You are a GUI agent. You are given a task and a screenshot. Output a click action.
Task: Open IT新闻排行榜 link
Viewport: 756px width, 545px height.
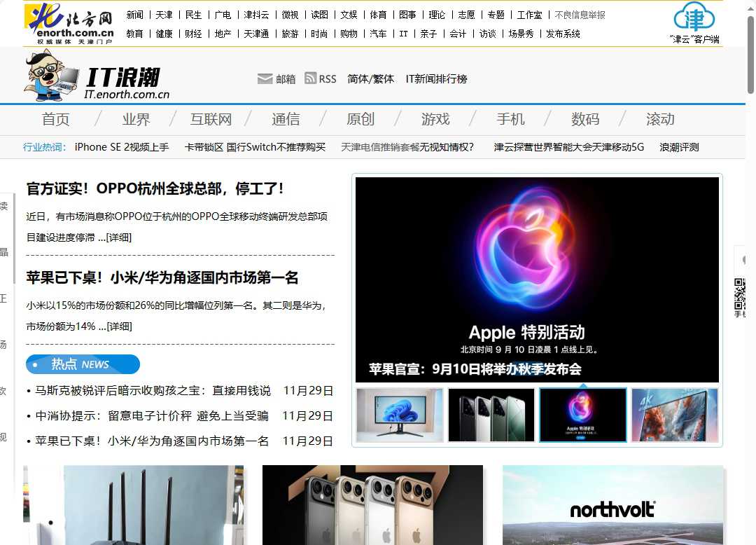(x=436, y=78)
